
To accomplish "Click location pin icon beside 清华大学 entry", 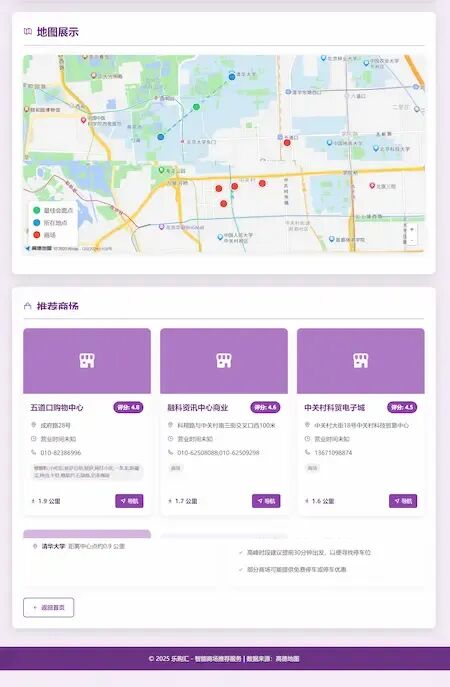I will 35,546.
